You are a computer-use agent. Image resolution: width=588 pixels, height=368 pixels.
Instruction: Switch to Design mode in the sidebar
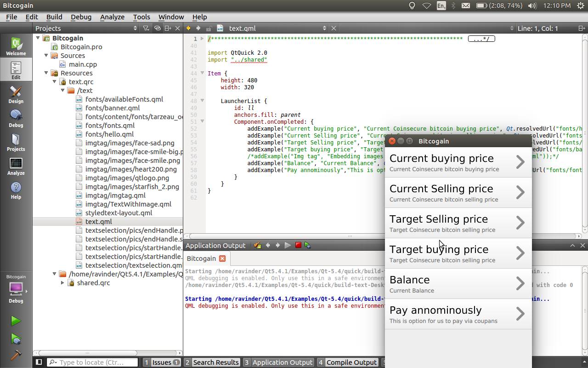point(16,94)
